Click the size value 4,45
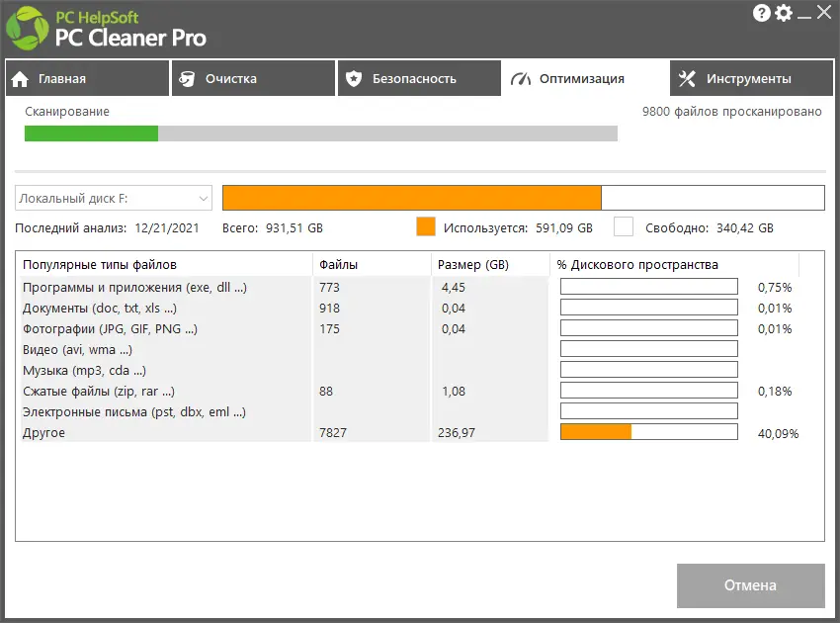Image resolution: width=840 pixels, height=623 pixels. [x=454, y=288]
